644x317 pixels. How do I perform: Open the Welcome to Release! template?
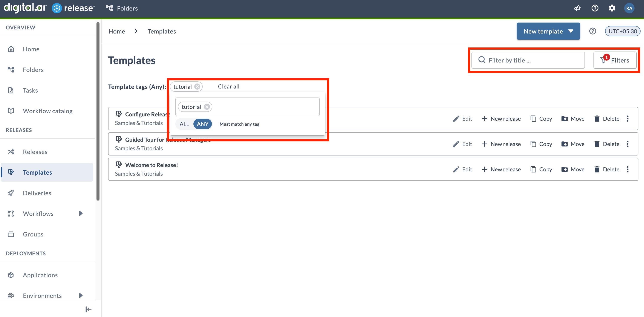[151, 165]
